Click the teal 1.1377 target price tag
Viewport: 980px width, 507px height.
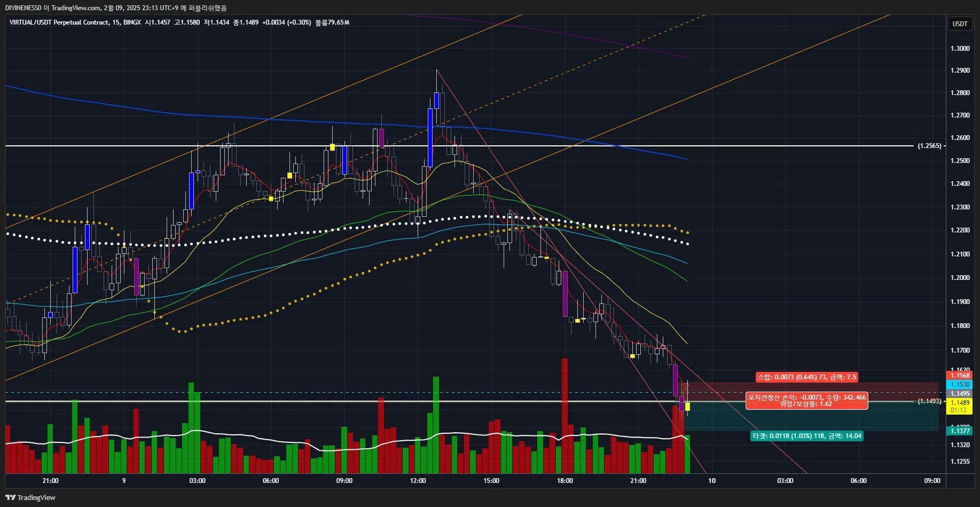pos(960,431)
